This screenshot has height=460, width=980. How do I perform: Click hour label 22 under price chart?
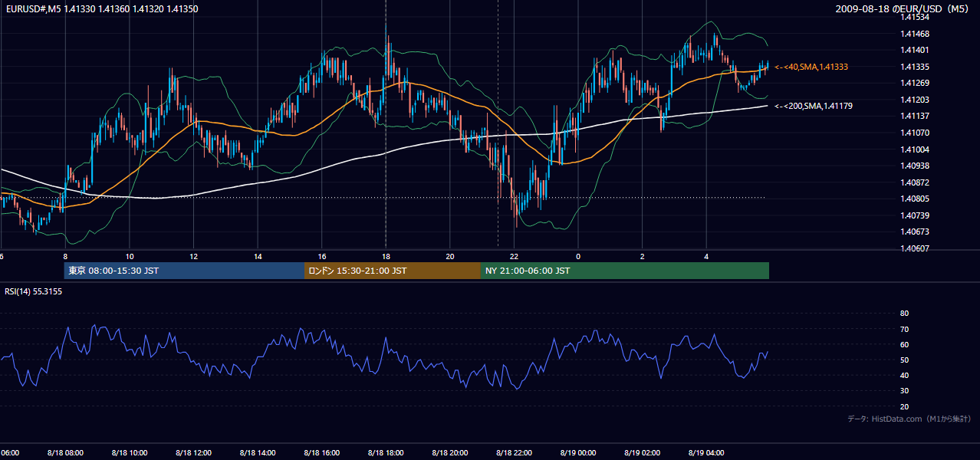click(x=514, y=256)
